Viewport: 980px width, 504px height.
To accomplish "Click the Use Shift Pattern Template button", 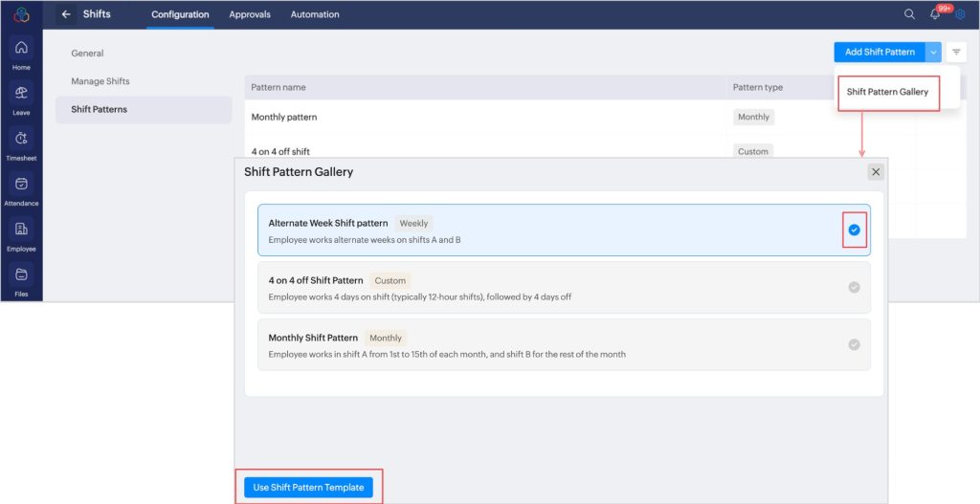I will coord(308,487).
